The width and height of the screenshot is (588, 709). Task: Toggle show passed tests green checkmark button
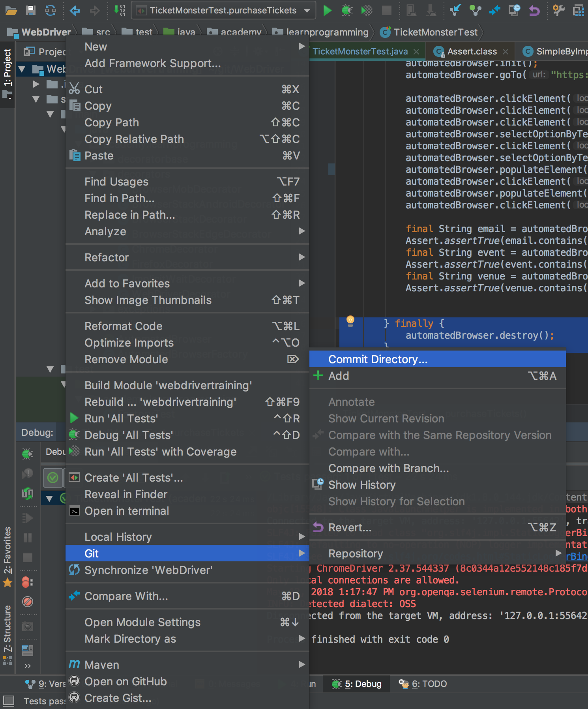[53, 478]
